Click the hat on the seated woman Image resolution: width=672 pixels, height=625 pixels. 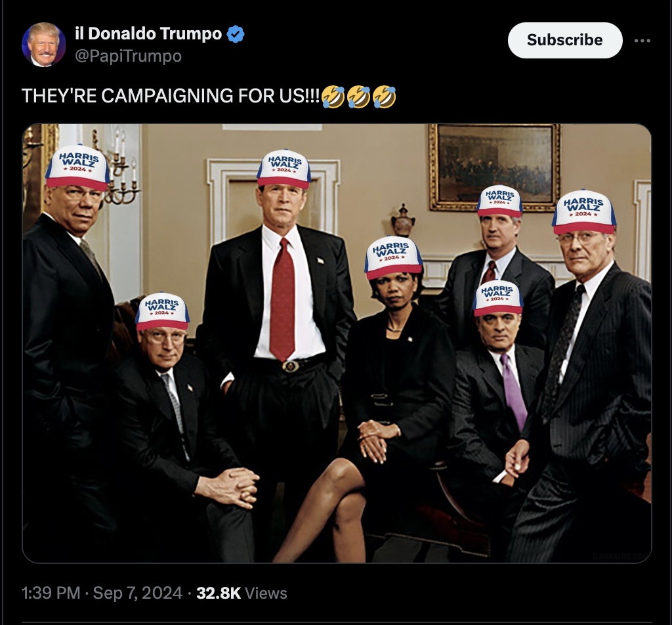tap(392, 257)
